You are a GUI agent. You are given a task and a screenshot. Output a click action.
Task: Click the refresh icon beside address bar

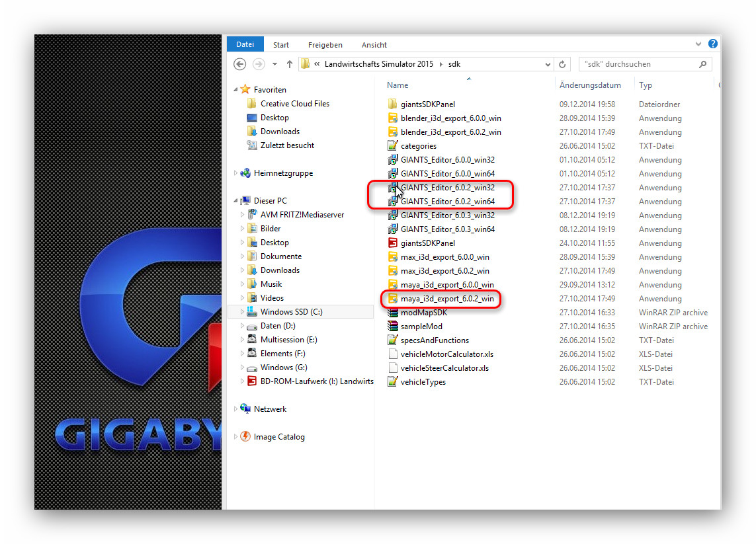coord(562,64)
